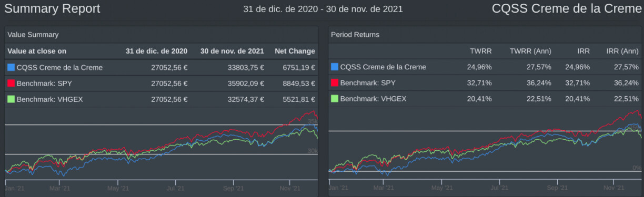Open the date range 31 de dic. de 2020 - 30 de nov. de 2021

(x=323, y=9)
